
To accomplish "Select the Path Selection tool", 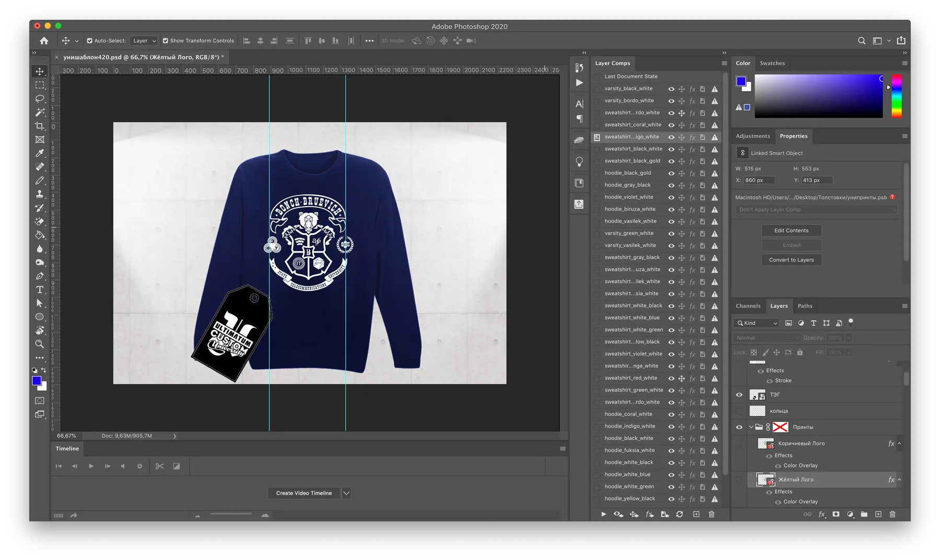I will 40,303.
